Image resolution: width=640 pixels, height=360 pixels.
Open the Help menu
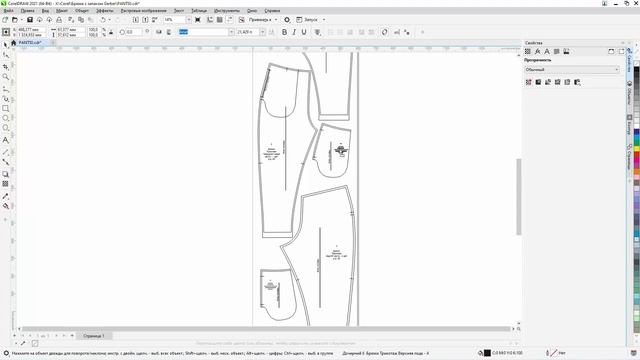click(x=272, y=11)
